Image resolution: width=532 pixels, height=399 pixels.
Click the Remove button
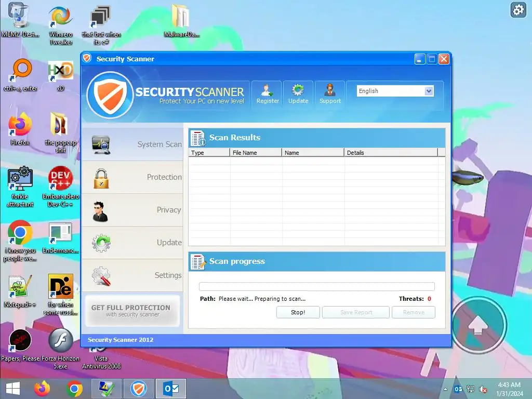(414, 312)
